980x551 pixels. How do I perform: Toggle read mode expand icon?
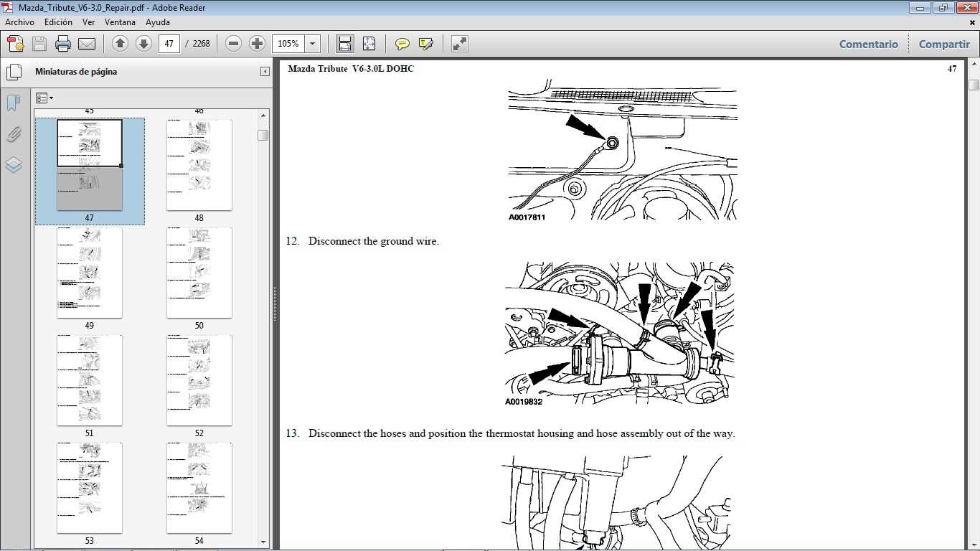point(460,44)
